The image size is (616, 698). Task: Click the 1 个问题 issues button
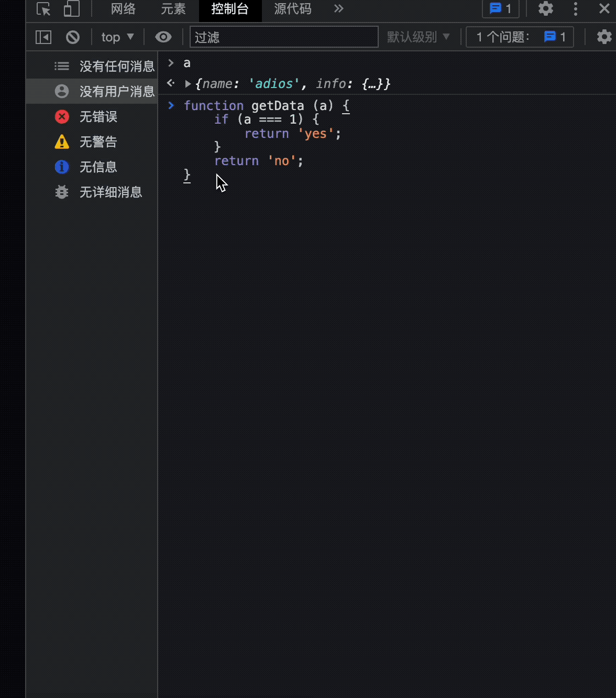coord(520,37)
